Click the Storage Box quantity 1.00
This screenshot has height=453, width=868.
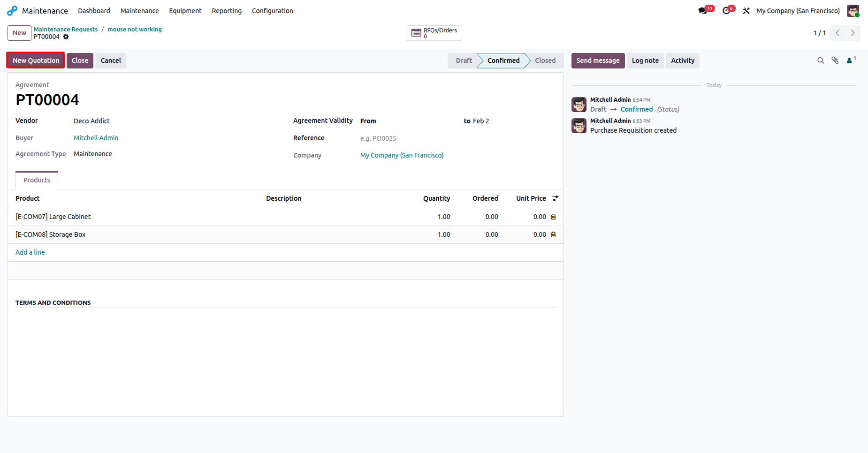coord(444,234)
